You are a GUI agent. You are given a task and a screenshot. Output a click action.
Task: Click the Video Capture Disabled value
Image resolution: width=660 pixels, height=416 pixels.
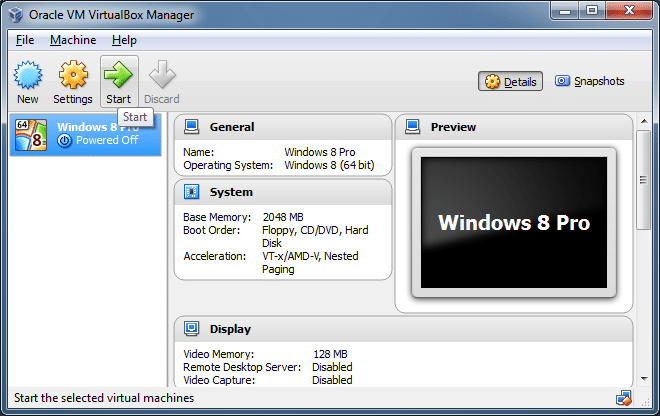(332, 380)
